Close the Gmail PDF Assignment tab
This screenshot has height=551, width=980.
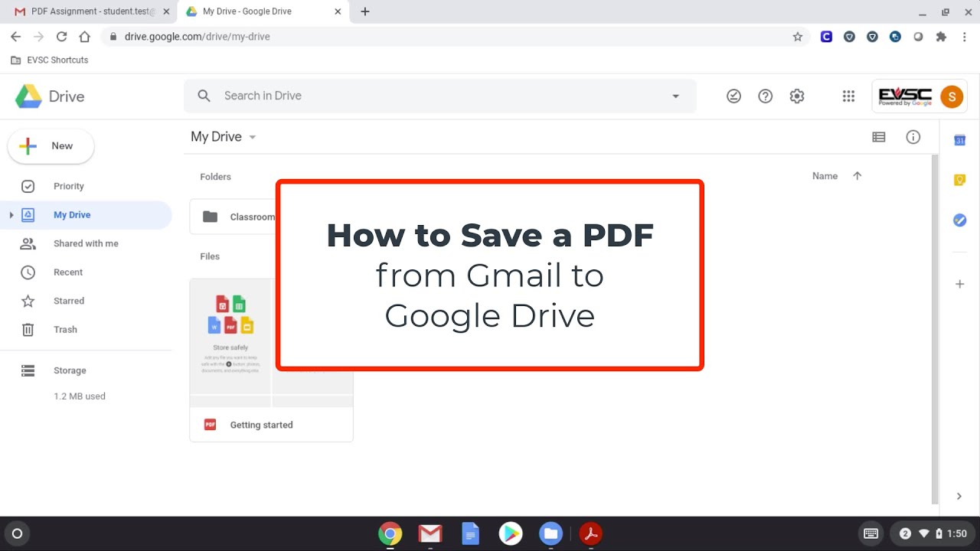[166, 11]
